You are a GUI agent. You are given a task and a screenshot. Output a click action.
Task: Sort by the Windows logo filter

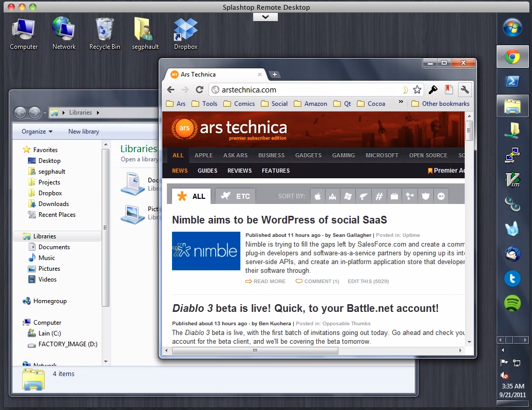point(348,196)
